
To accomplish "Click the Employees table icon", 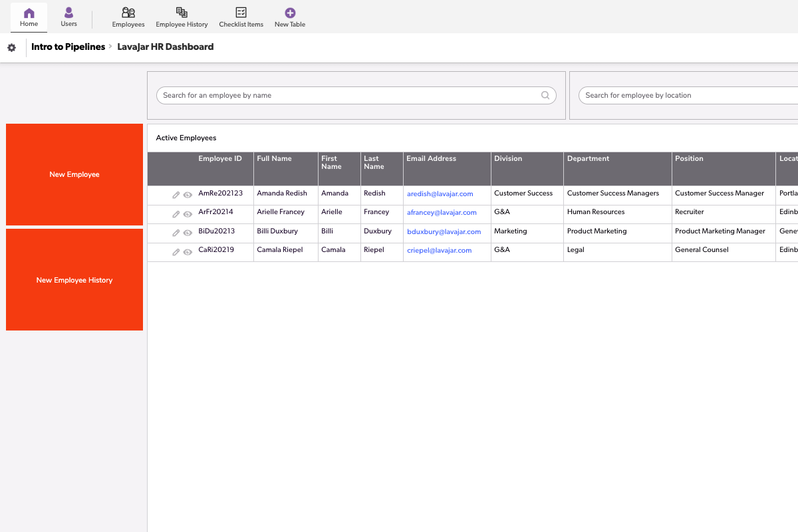I will [x=128, y=13].
